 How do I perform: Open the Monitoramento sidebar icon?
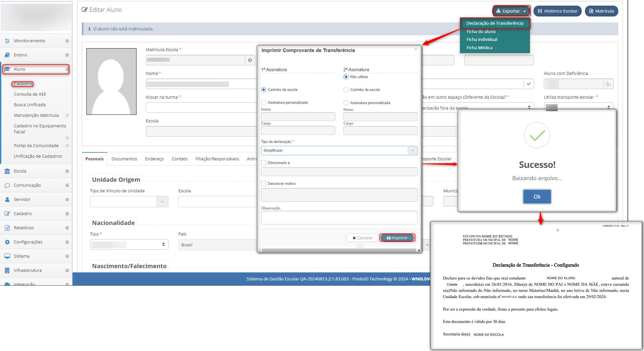[x=7, y=41]
